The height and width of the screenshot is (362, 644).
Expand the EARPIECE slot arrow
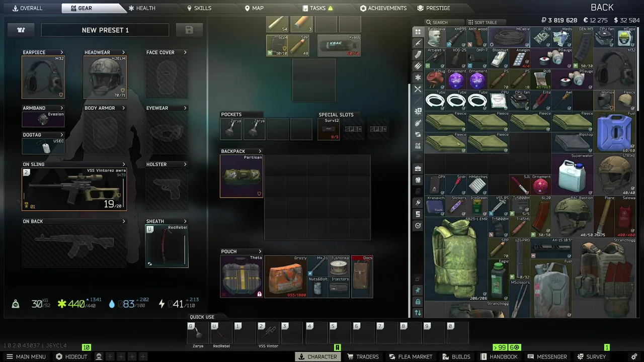coord(62,52)
